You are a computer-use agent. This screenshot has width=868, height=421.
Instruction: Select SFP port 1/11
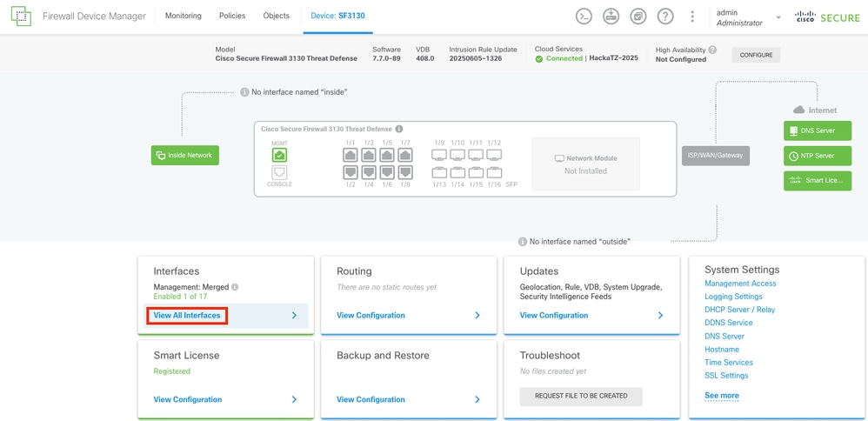click(476, 155)
